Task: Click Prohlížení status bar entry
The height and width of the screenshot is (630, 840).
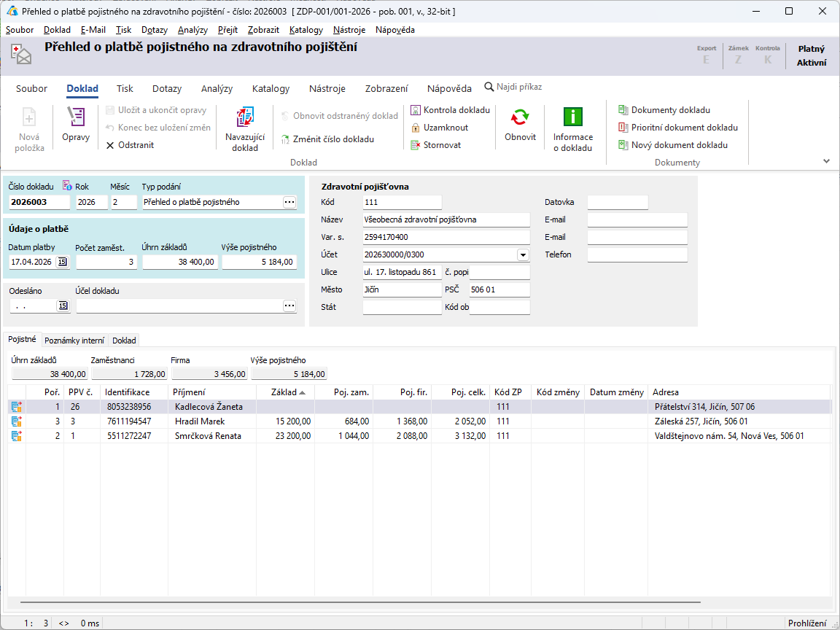Action: point(807,623)
